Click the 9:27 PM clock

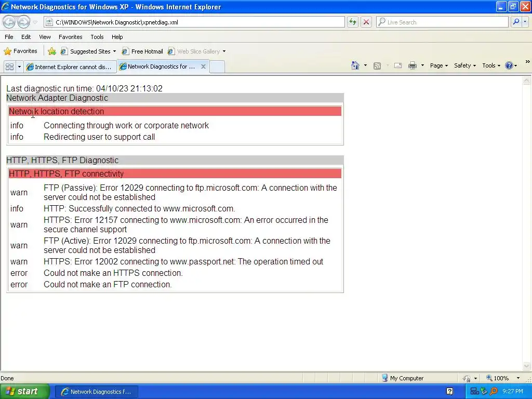pos(513,391)
